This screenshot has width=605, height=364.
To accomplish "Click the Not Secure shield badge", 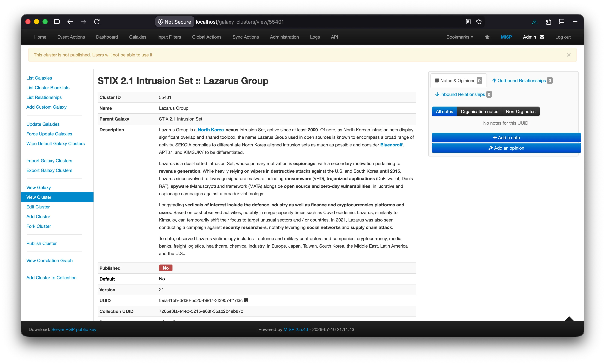I will pyautogui.click(x=174, y=22).
